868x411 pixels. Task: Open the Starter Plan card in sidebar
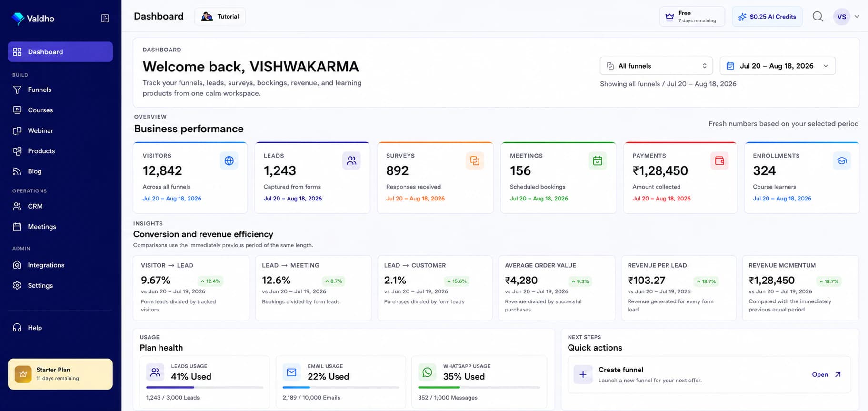pyautogui.click(x=60, y=374)
